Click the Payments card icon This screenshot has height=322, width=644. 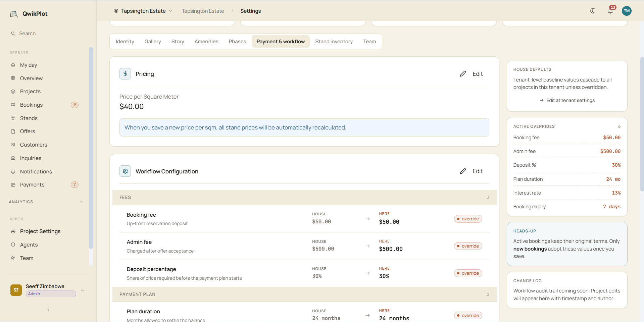click(x=13, y=185)
